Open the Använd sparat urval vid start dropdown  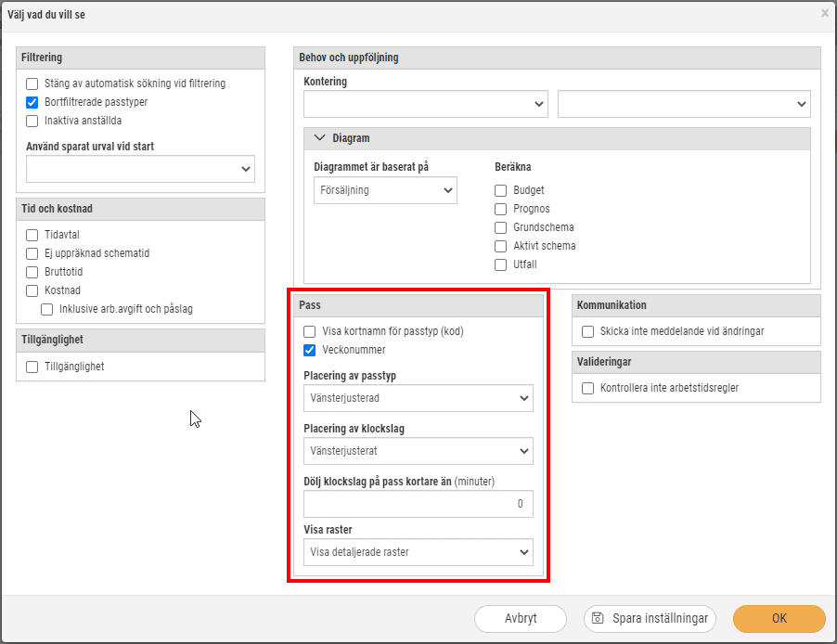pos(140,169)
